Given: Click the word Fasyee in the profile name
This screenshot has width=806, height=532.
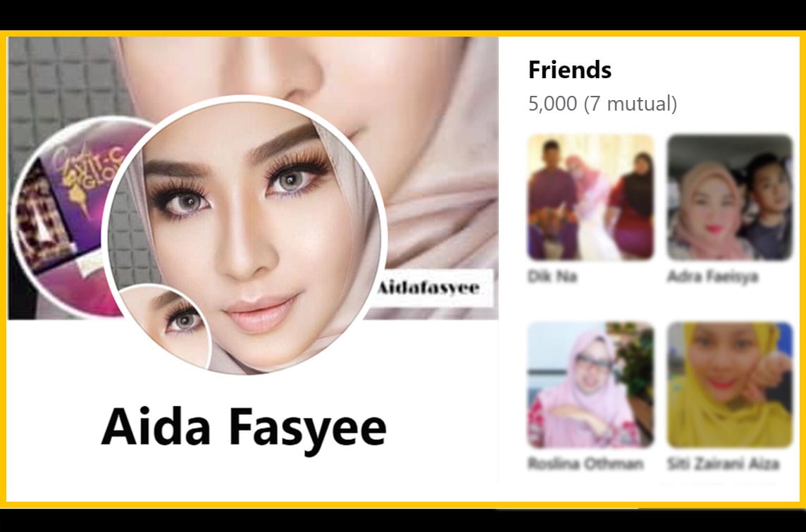Looking at the screenshot, I should (307, 428).
